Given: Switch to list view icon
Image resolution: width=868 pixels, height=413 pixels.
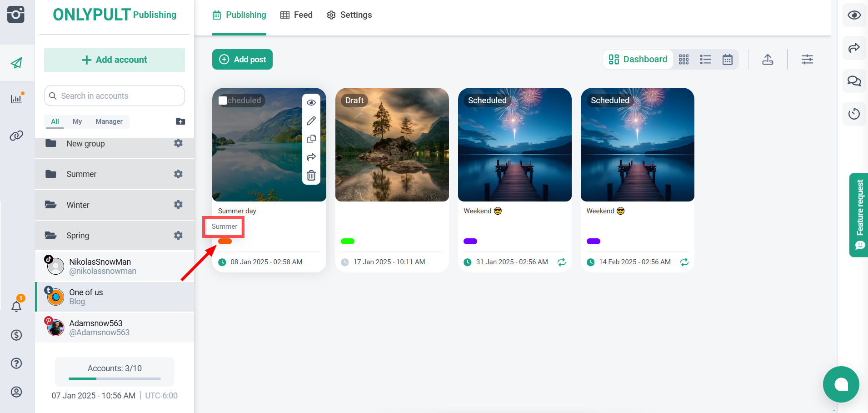Looking at the screenshot, I should (705, 60).
